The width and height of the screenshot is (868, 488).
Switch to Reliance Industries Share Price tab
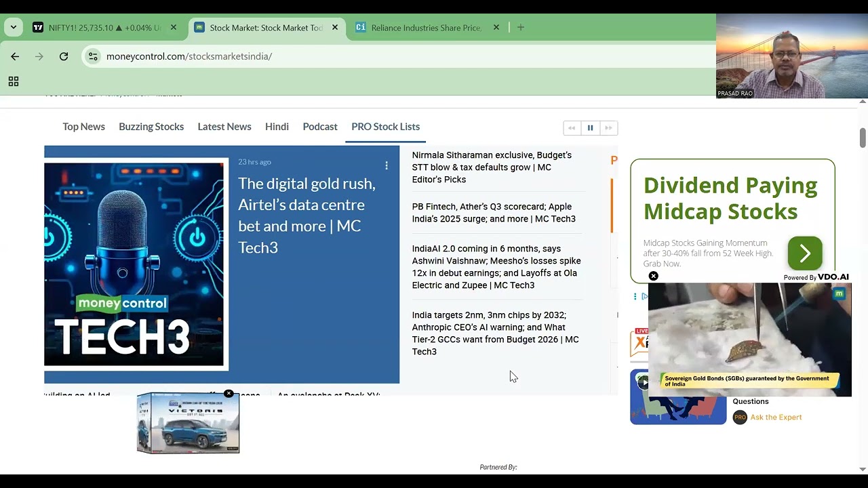(x=427, y=28)
